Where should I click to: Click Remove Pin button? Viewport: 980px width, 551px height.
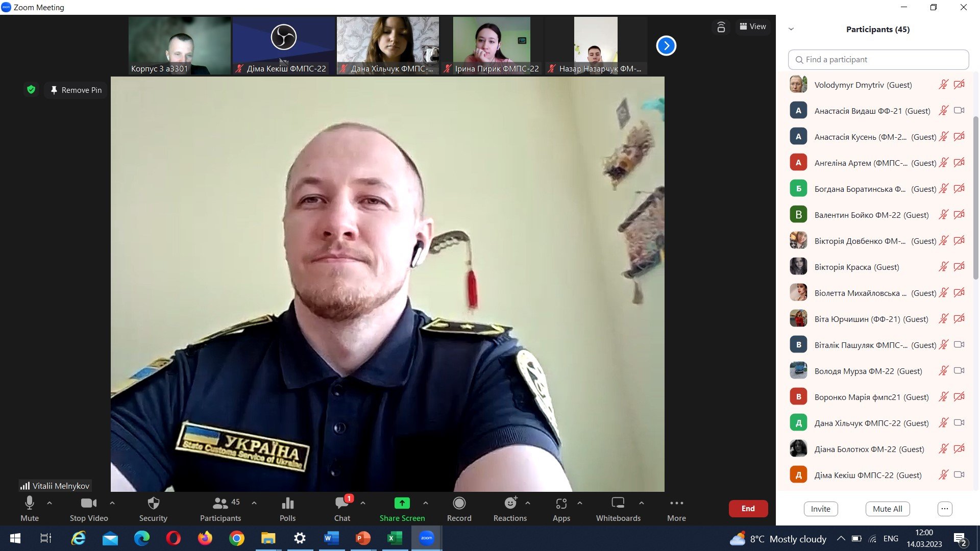pos(76,90)
